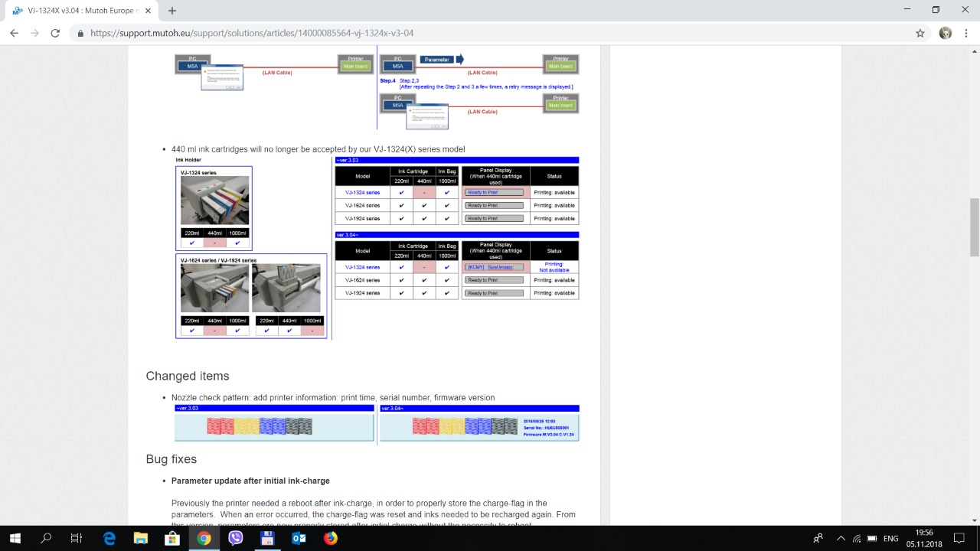Click the Step.4 diagram label
This screenshot has height=551, width=980.
point(388,80)
